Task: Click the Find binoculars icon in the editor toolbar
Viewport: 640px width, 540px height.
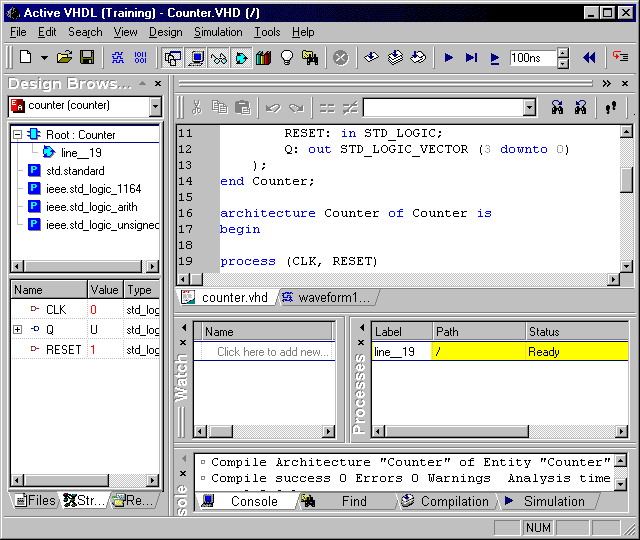Action: click(557, 107)
